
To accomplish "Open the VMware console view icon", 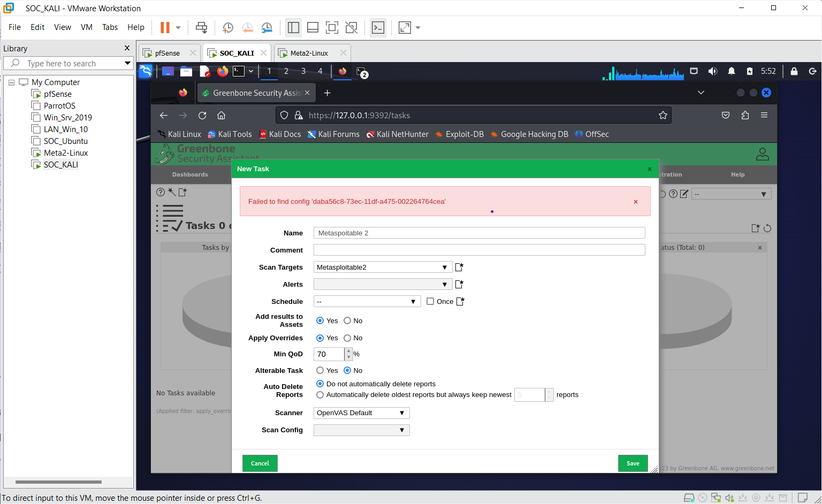I will (378, 27).
